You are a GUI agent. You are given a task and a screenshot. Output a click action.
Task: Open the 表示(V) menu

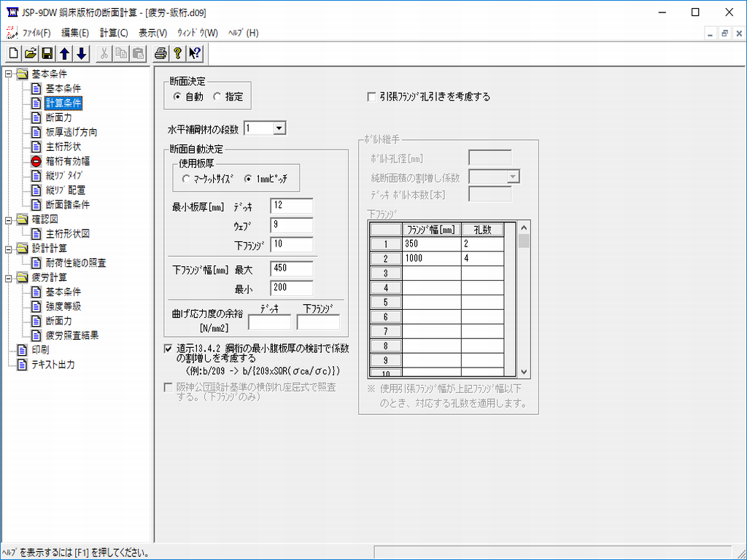pos(152,33)
